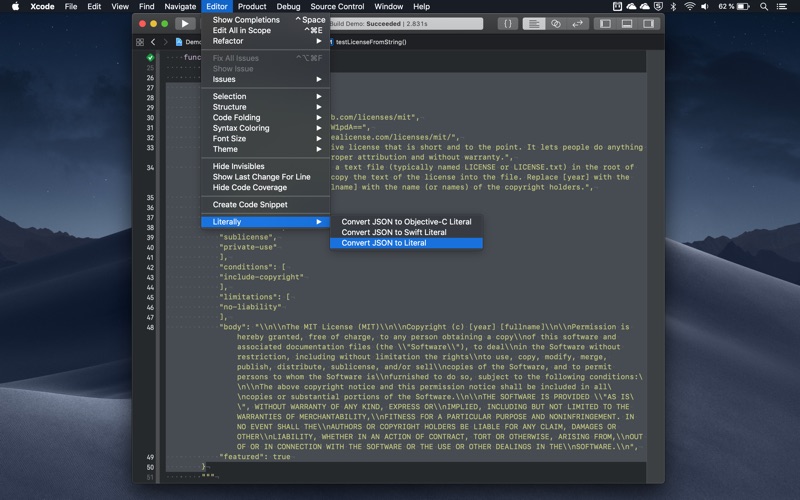Screen dimensions: 800x500
Task: Expand the Syntax Coloring submenu
Action: click(265, 128)
